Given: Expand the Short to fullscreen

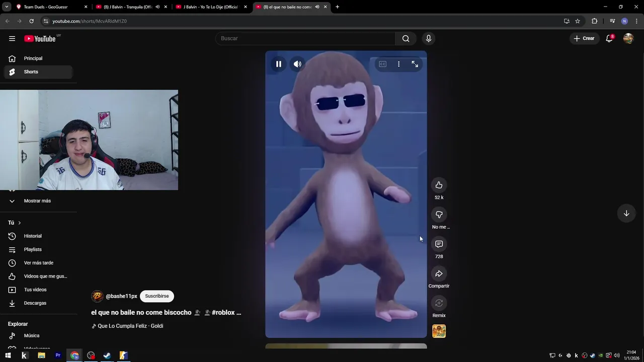Looking at the screenshot, I should [415, 64].
